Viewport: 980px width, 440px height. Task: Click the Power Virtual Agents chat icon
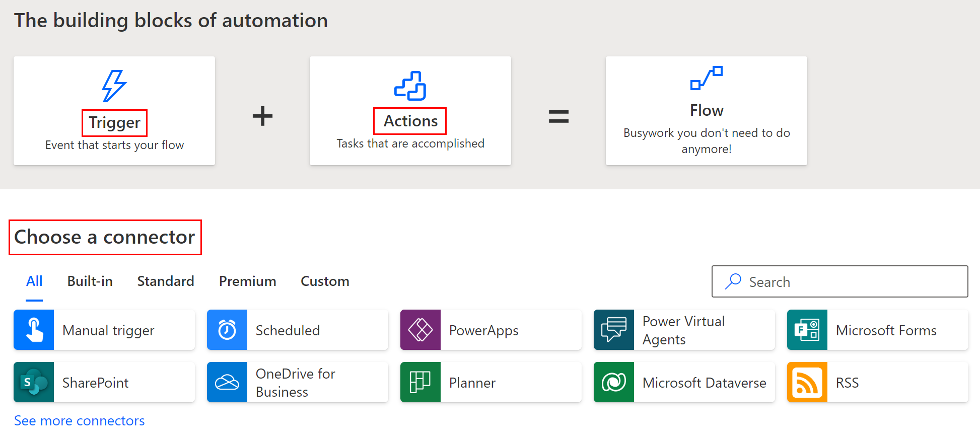tap(614, 330)
